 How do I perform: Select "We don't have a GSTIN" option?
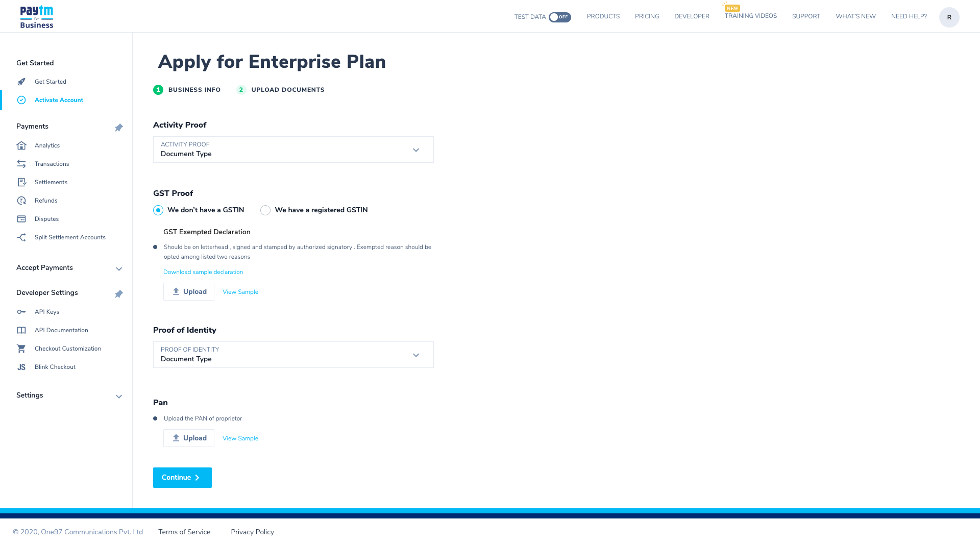[158, 210]
